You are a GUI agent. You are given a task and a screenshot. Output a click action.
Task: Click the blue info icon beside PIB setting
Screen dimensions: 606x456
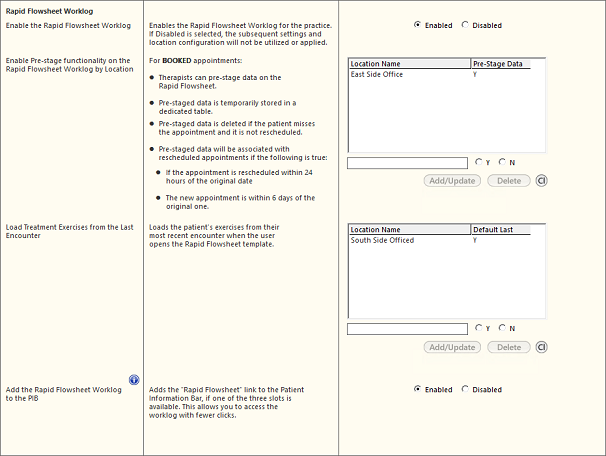134,380
